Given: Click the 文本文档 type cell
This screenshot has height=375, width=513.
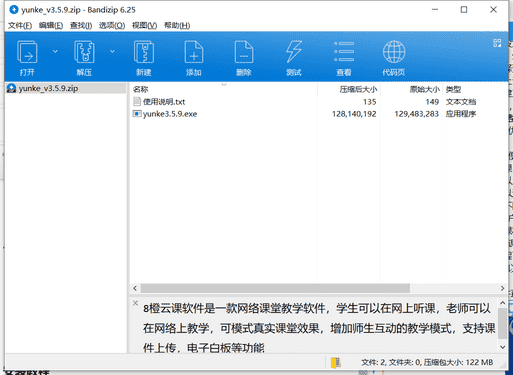Looking at the screenshot, I should pos(461,102).
